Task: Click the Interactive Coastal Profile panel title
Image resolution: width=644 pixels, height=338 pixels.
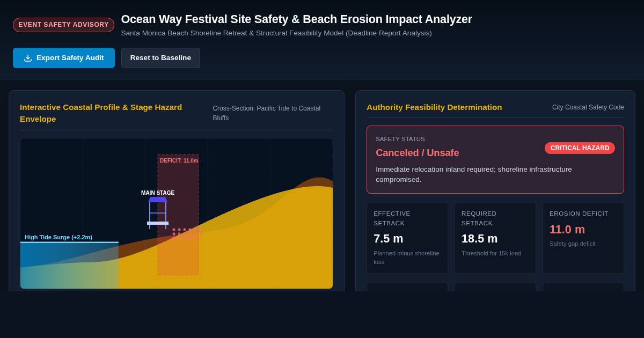Action: (x=101, y=113)
